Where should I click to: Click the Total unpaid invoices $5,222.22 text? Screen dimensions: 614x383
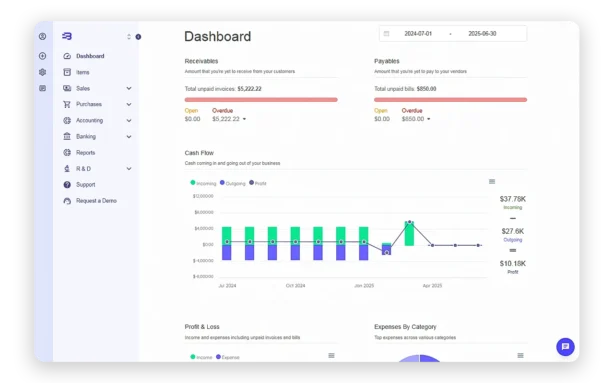click(223, 89)
